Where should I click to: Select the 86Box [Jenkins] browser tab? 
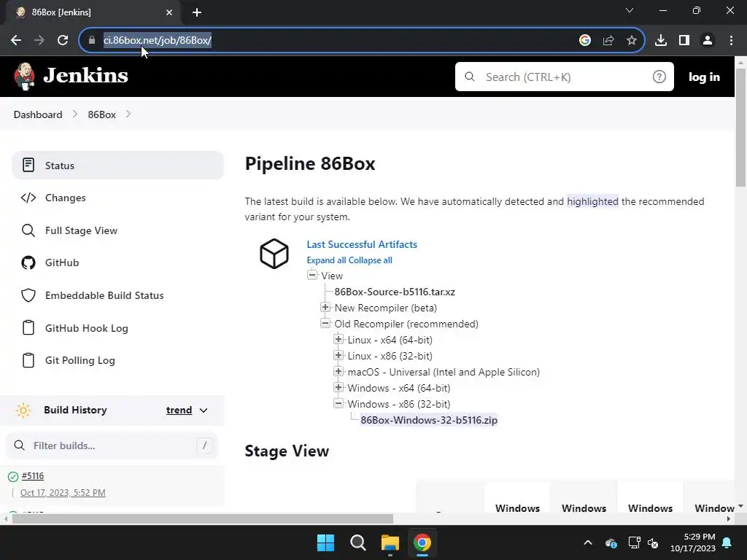coord(93,12)
